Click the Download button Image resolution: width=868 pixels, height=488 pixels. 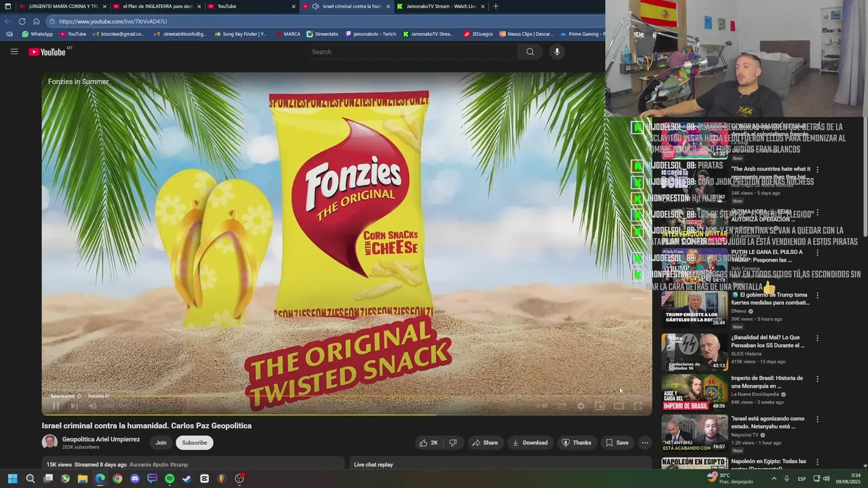point(530,443)
